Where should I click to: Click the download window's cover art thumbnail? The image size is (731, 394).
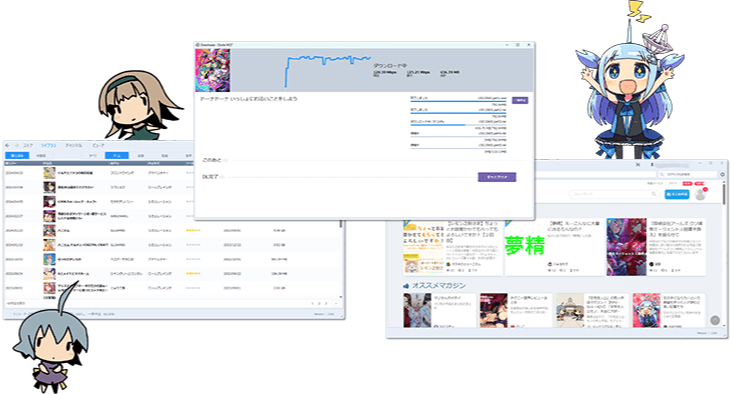coord(213,70)
